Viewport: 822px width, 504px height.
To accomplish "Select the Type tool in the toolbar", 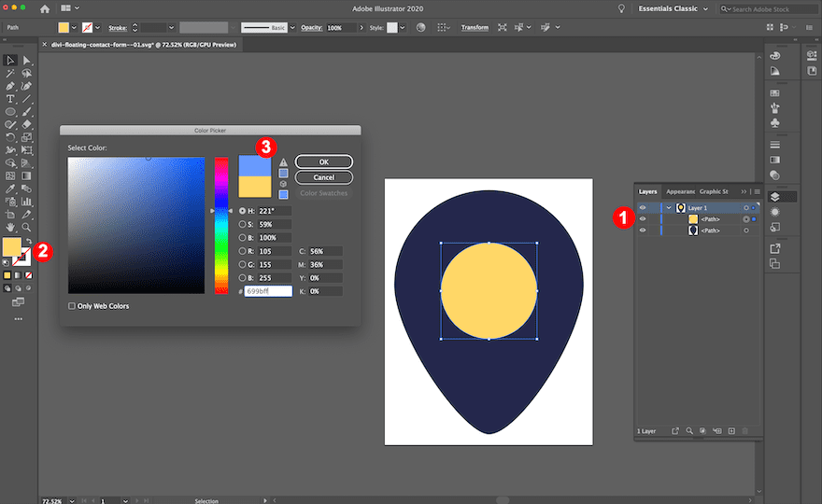I will (10, 99).
